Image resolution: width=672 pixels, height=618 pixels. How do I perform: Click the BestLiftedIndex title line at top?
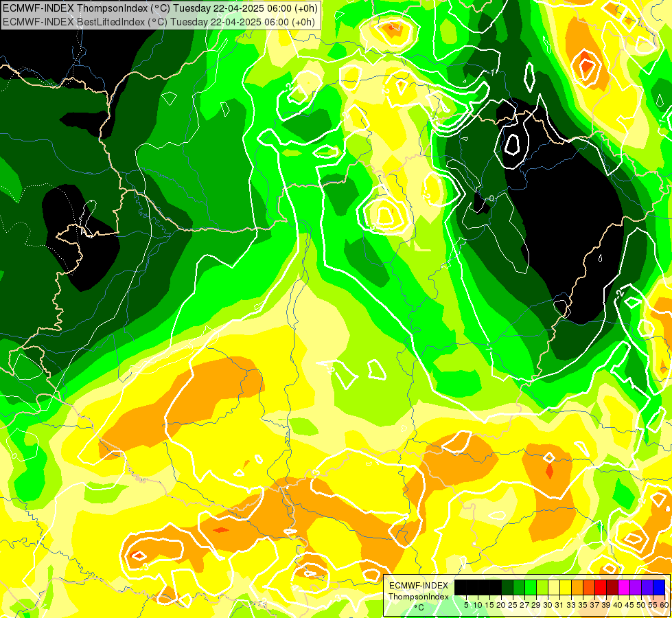159,22
